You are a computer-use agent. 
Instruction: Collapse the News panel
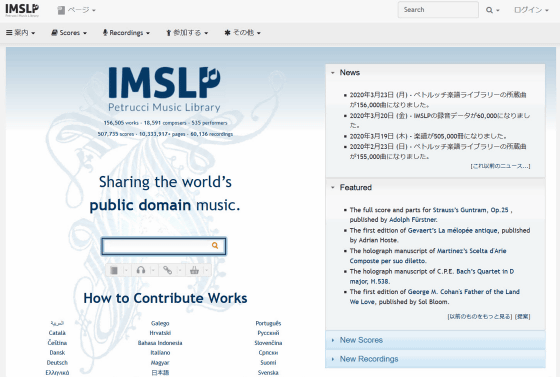[x=435, y=72]
